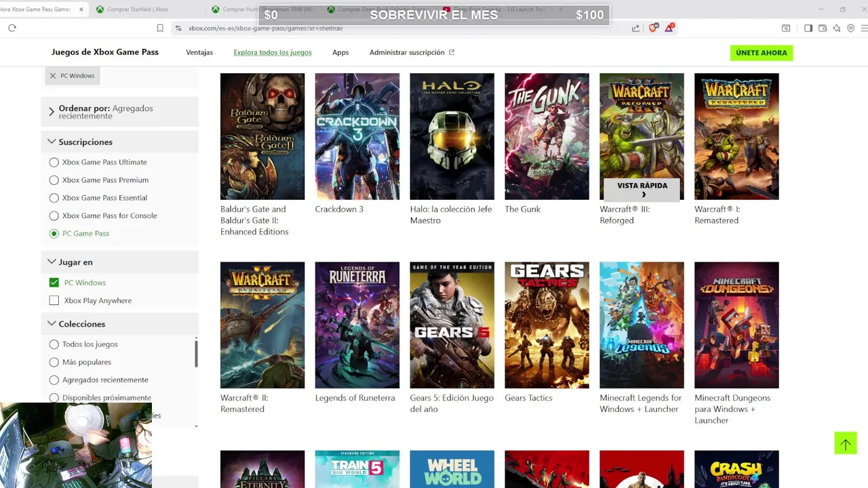Switch to the Comprar Hunt Showdown 1896 tab
This screenshot has width=868, height=488.
tap(261, 9)
